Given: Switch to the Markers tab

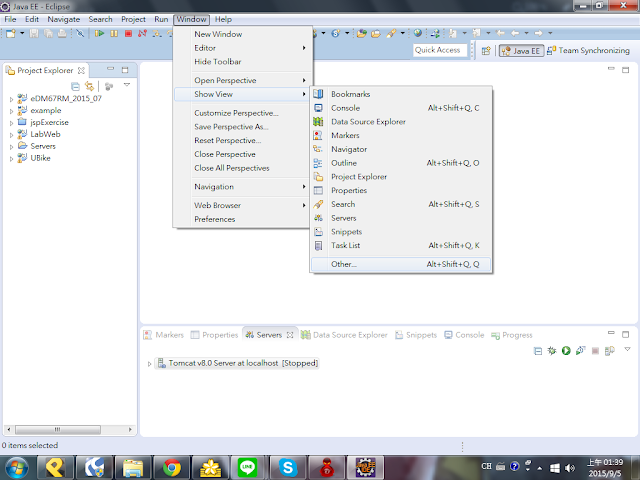Looking at the screenshot, I should 164,335.
